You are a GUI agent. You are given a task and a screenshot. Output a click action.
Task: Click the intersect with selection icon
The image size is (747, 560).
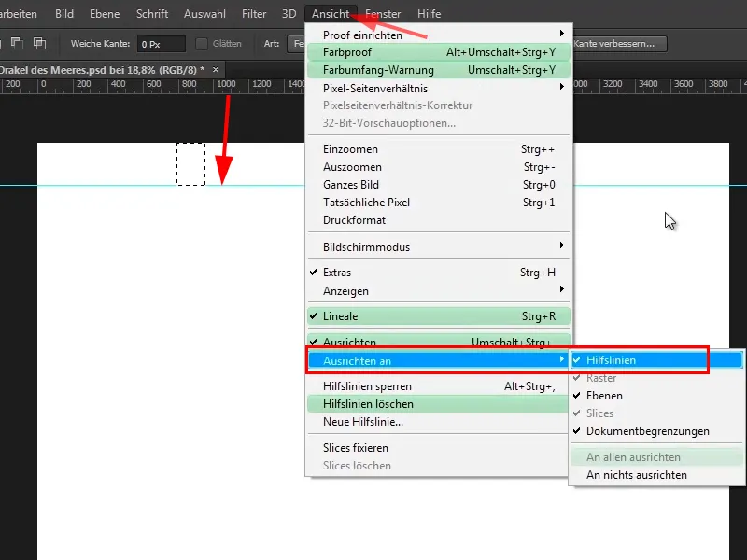pyautogui.click(x=39, y=43)
